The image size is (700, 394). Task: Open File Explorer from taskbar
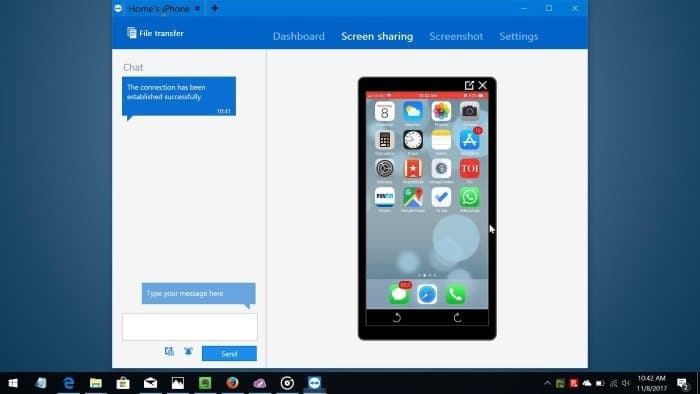(x=96, y=383)
